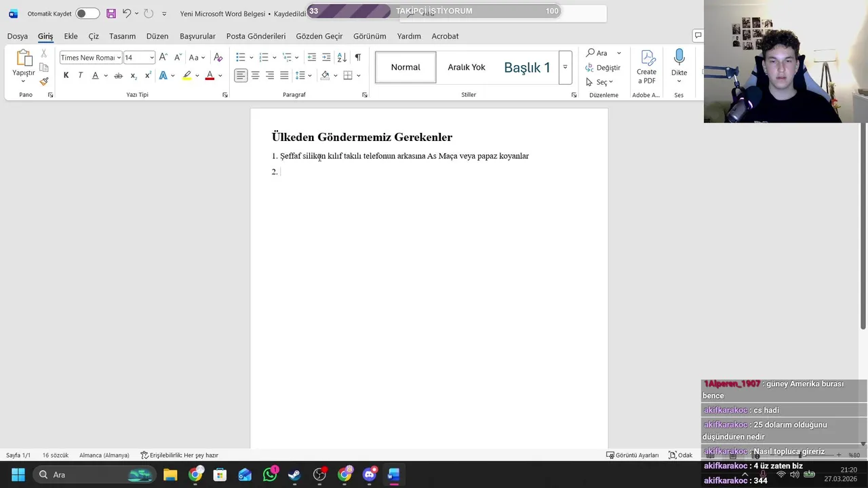Toggle subscript formatting
Screen dimensions: 868x488
pyautogui.click(x=133, y=75)
